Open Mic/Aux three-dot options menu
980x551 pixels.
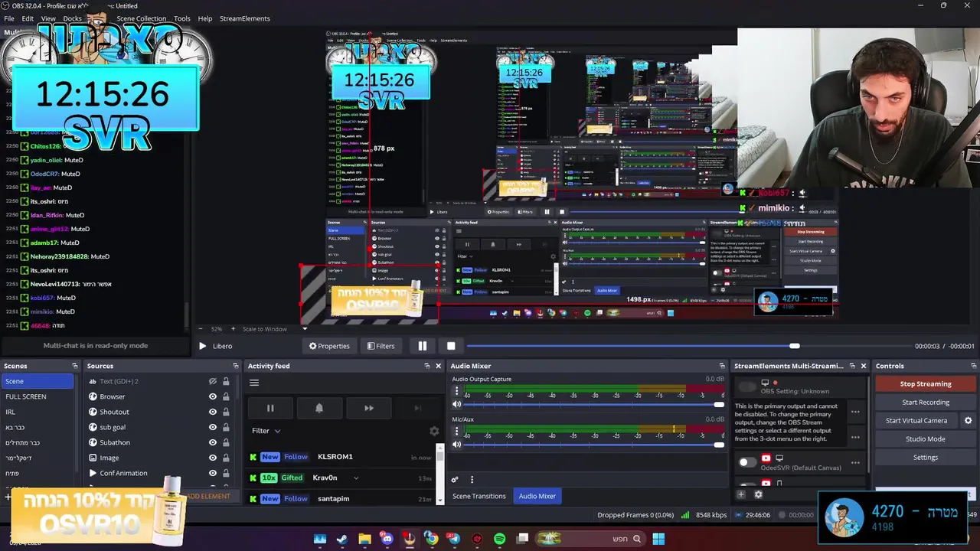(x=457, y=430)
